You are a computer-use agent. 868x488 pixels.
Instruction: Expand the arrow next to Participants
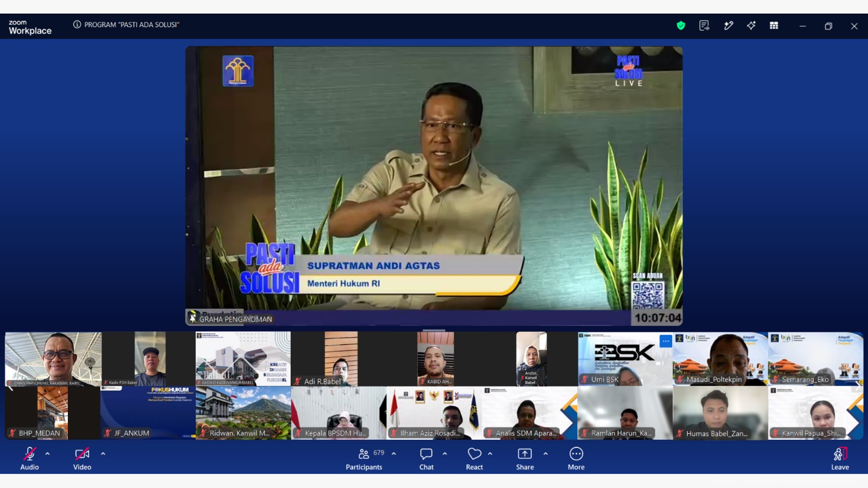click(x=394, y=454)
